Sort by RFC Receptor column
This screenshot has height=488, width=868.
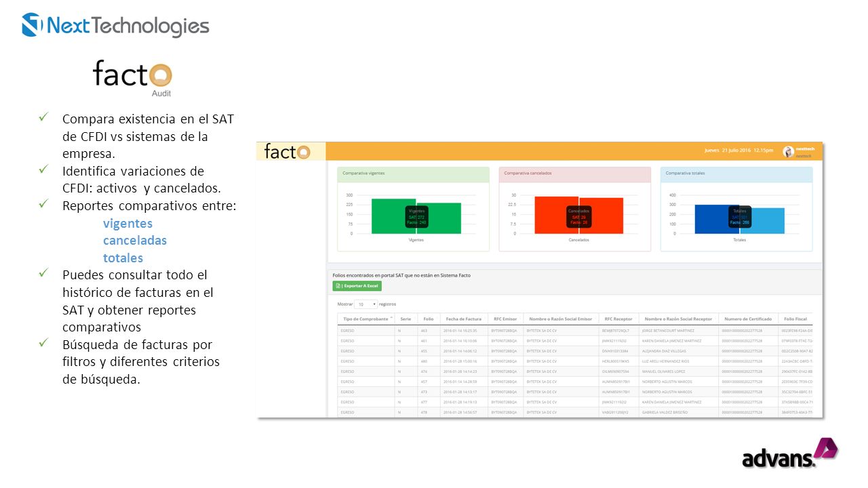pos(618,319)
